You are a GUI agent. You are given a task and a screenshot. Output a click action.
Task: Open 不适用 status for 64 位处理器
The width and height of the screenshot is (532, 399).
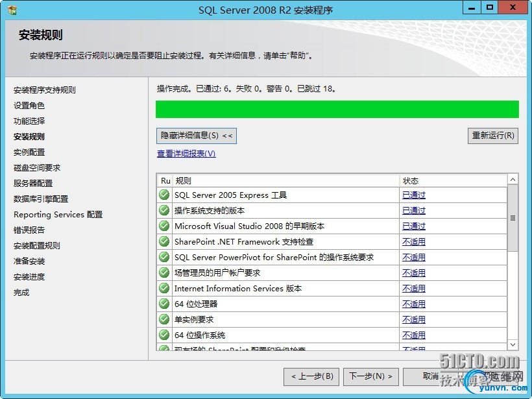tap(413, 304)
